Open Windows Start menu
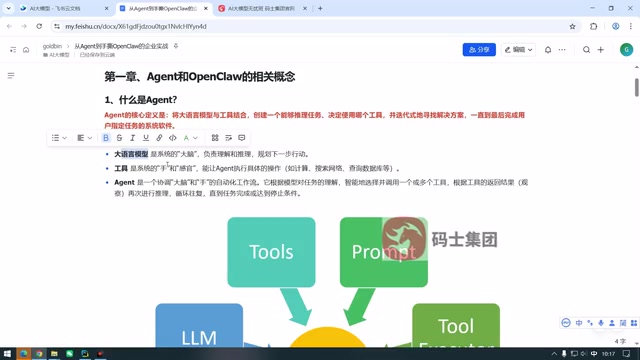Viewport: 640px width, 360px height. [7, 353]
